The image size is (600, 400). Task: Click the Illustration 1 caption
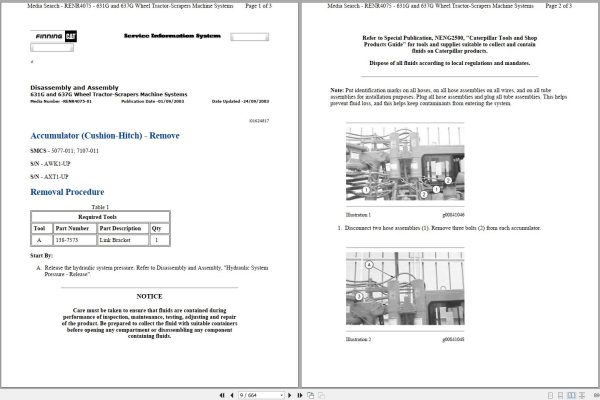[358, 215]
